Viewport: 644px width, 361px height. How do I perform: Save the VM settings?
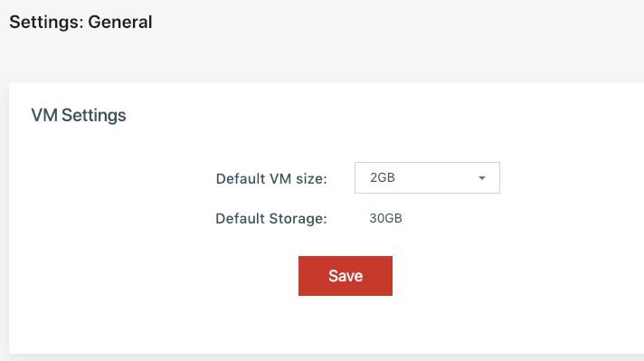(x=346, y=276)
